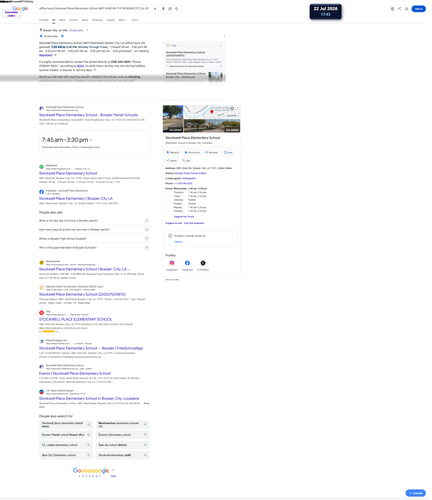This screenshot has height=500, width=432.
Task: Click the share icon at top right
Action: tap(399, 9)
